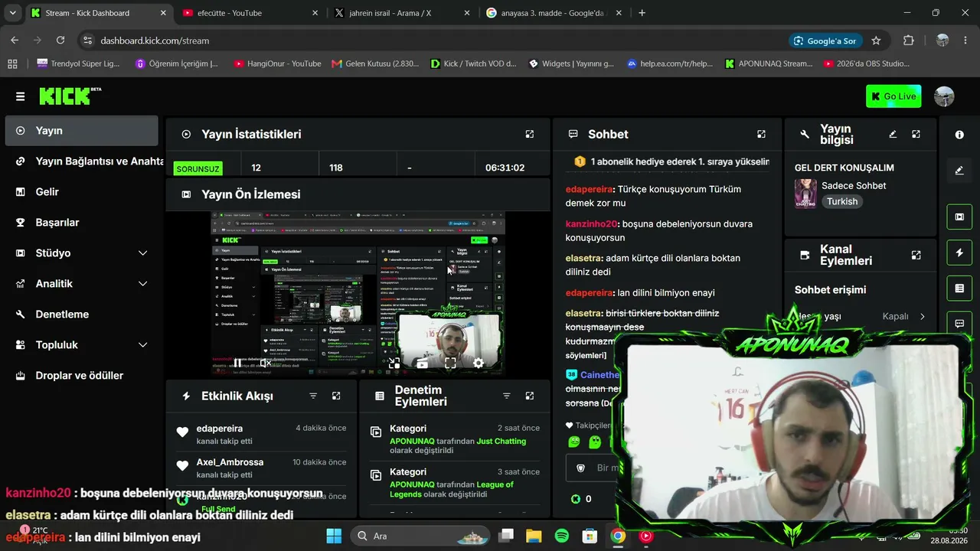Screen dimensions: 980x551
Task: Toggle theater mode on stream preview
Action: click(422, 363)
